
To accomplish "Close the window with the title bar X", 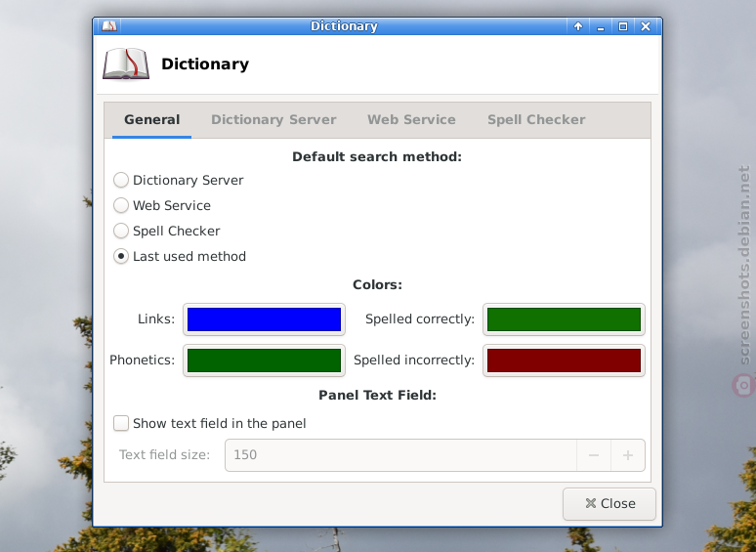I will (646, 26).
